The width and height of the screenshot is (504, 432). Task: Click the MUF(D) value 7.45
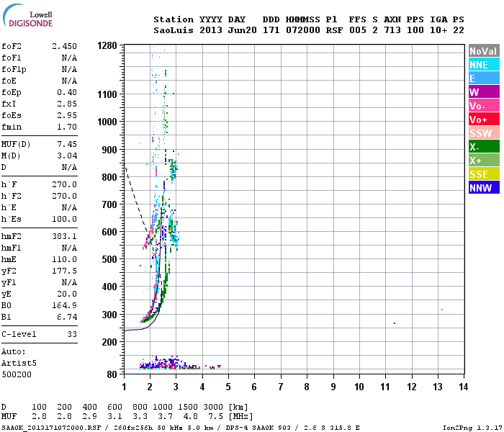coord(67,144)
